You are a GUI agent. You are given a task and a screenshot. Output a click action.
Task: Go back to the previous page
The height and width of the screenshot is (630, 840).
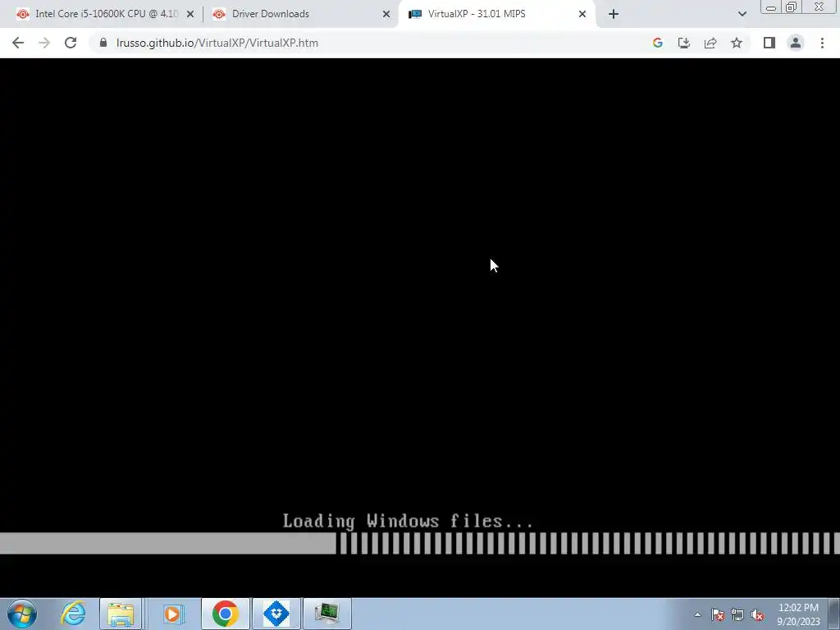coord(18,43)
